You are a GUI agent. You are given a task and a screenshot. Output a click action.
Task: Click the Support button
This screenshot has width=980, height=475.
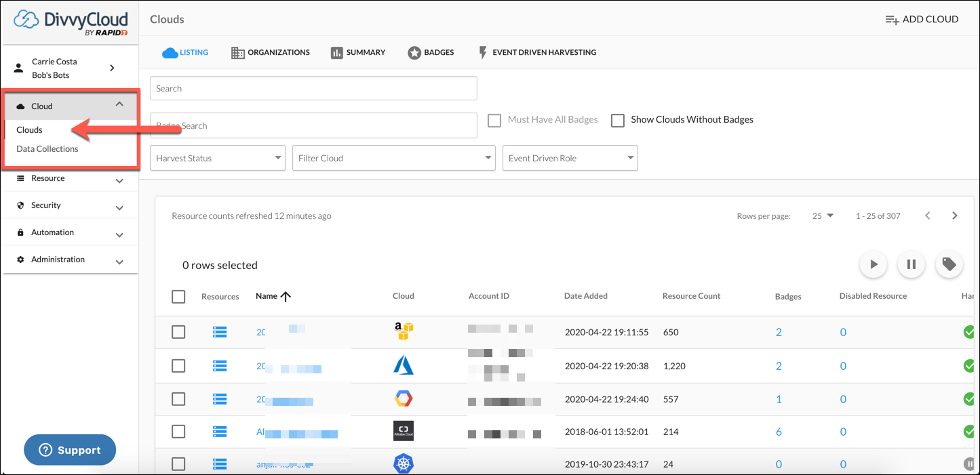(70, 450)
